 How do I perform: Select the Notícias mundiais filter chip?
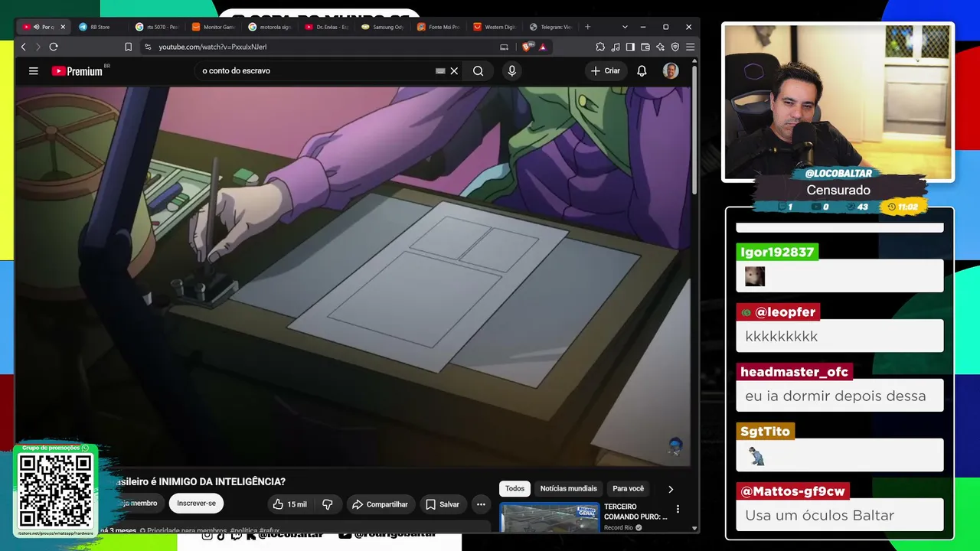[x=568, y=489]
